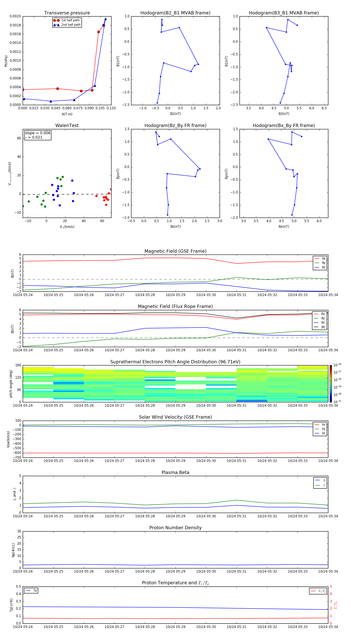Click the "Bz(nT)" x-axis label
This screenshot has height=644, width=351.
pos(175,227)
